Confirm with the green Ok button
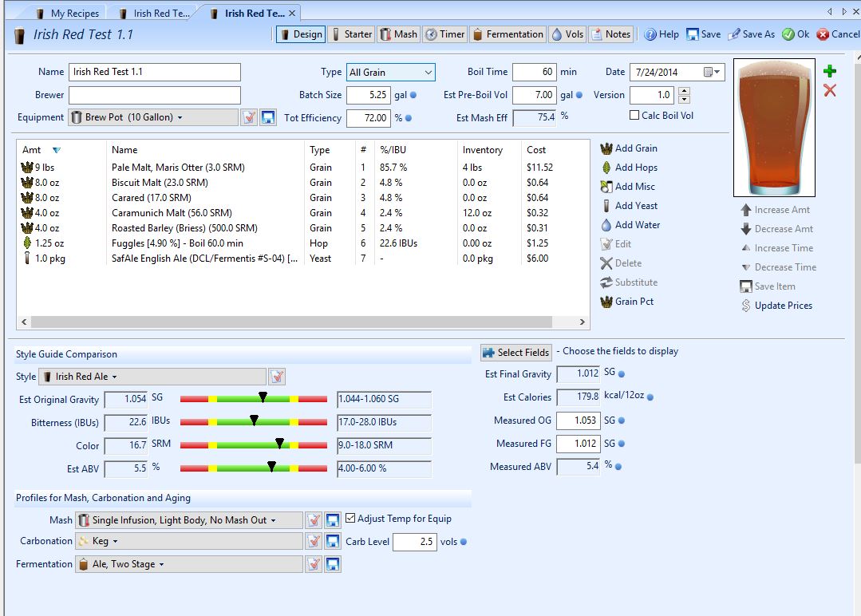 click(x=796, y=34)
